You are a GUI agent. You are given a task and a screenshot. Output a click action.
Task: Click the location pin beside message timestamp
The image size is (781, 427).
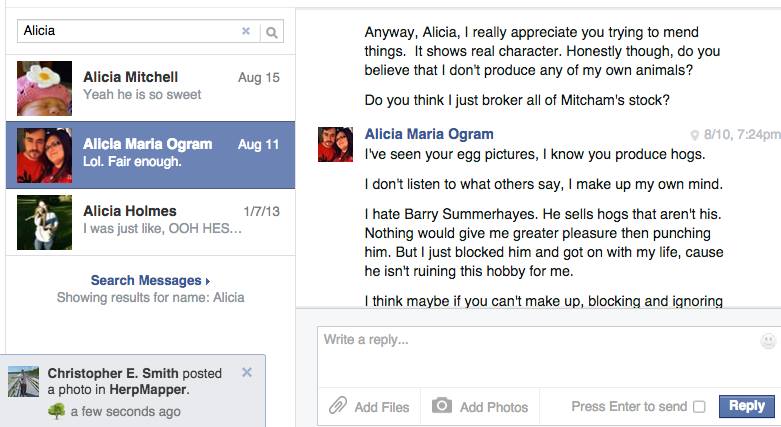click(x=694, y=135)
